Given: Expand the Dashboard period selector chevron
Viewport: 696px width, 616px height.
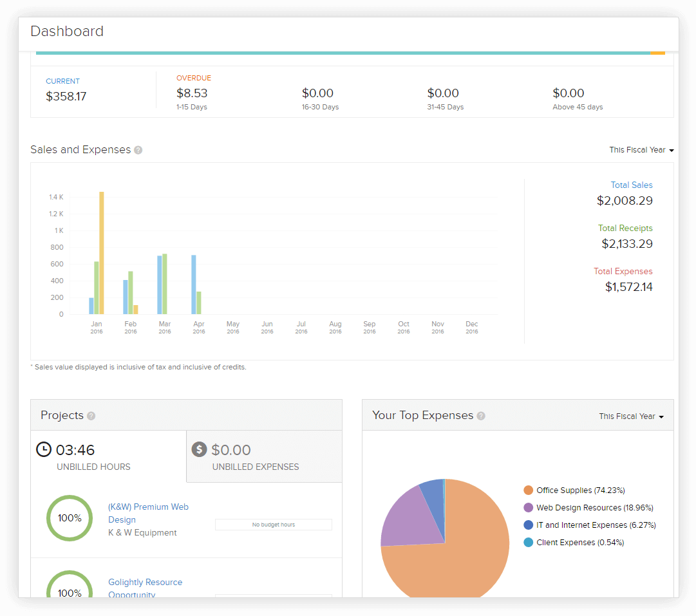Looking at the screenshot, I should (x=672, y=149).
